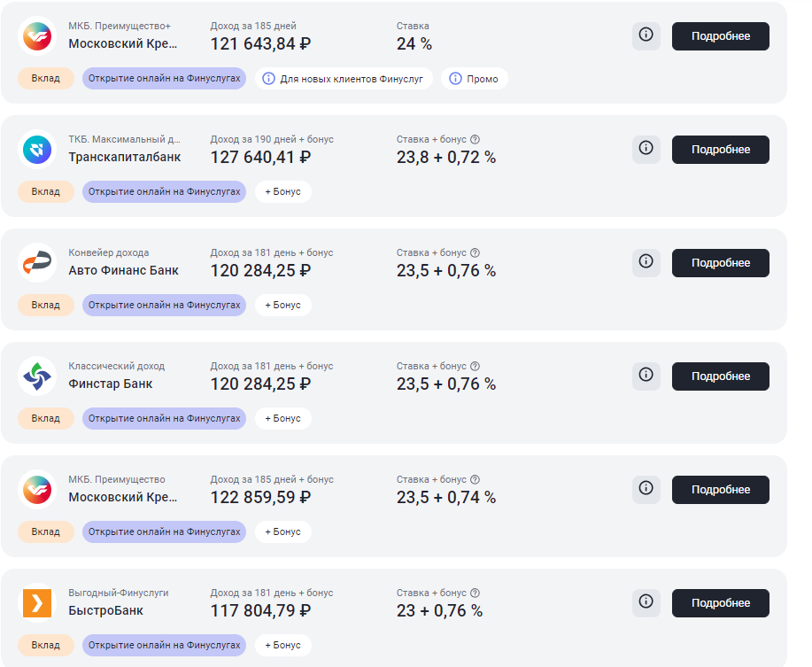The height and width of the screenshot is (667, 812).
Task: Click Авто Финанс Банк logo
Action: pos(37,262)
